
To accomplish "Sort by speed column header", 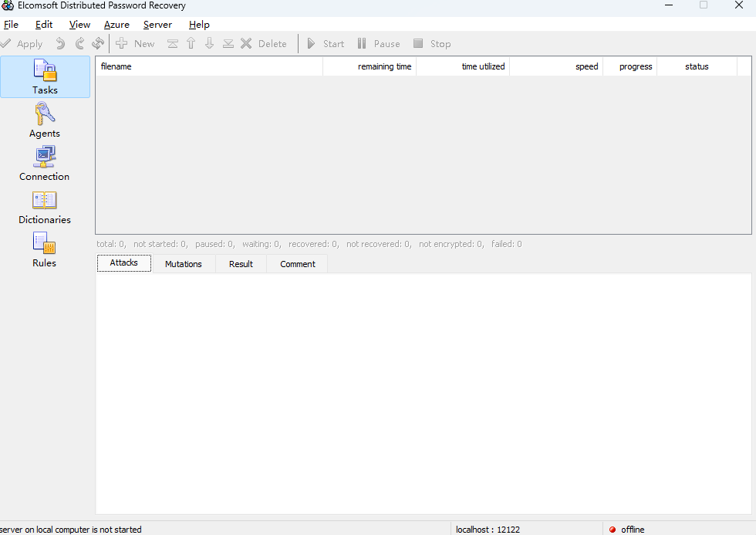I will point(556,66).
